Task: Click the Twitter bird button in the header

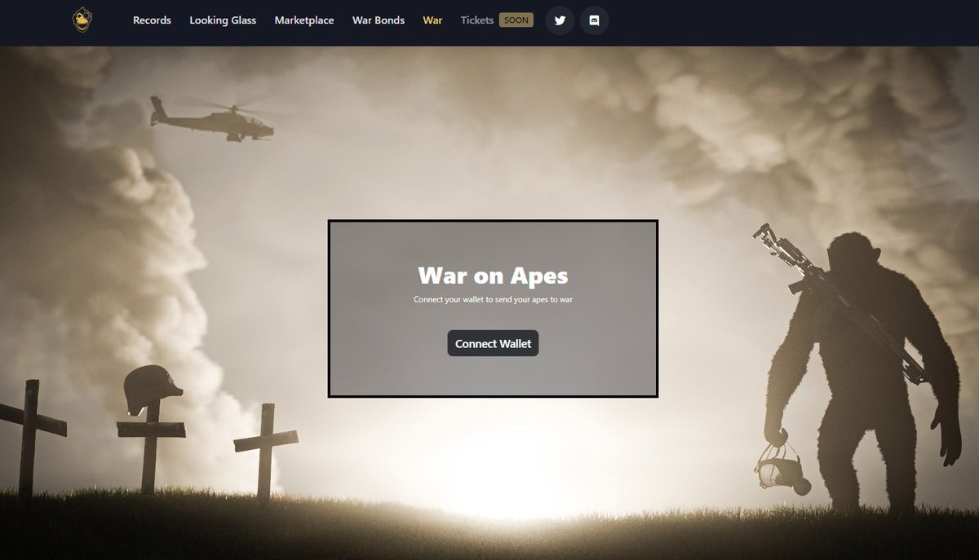Action: 559,20
